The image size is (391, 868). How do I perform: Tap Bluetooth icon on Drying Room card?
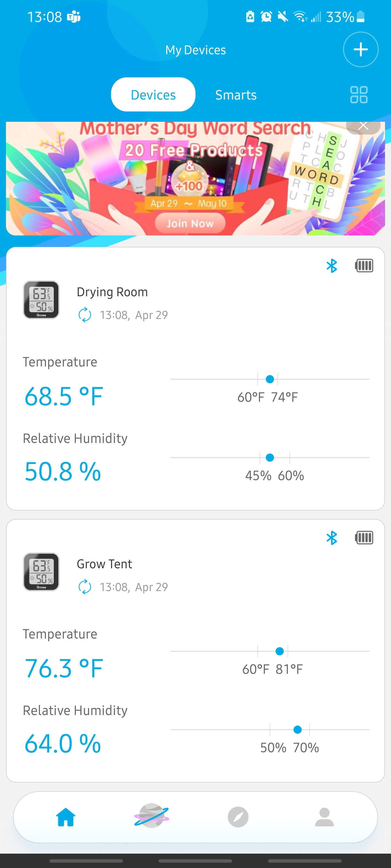332,266
